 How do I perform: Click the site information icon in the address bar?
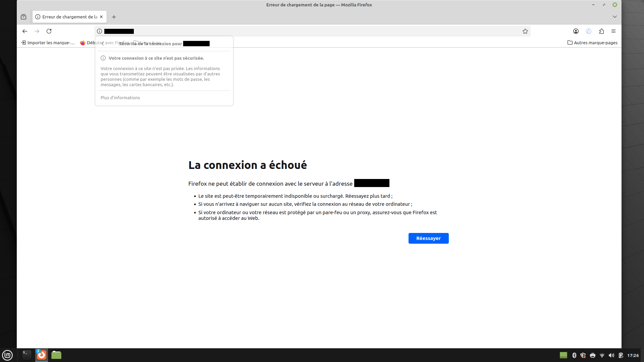(x=100, y=31)
